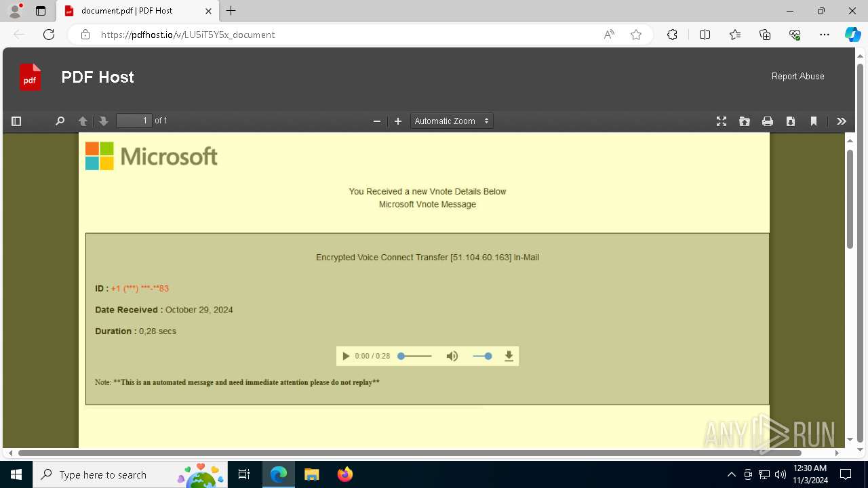Screen dimensions: 868x488
Task: View site information lock icon
Action: coord(85,35)
